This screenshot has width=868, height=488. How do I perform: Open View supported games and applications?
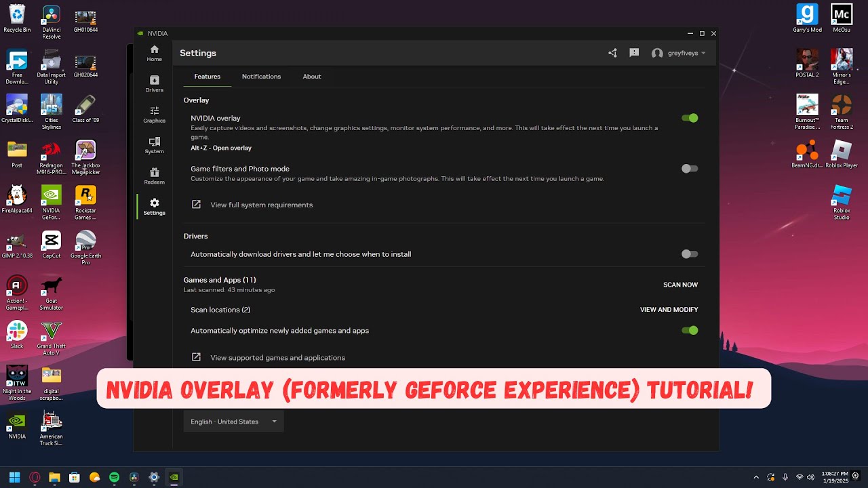tap(278, 358)
